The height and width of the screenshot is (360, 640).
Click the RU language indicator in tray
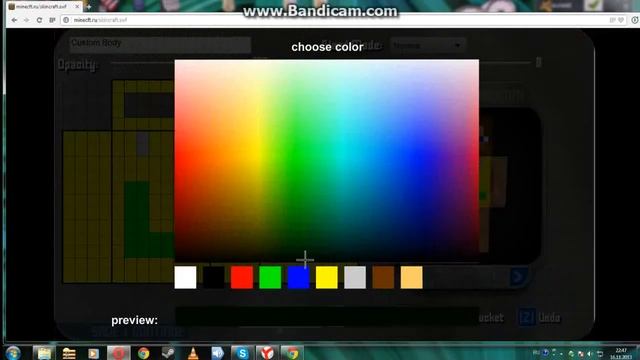click(536, 352)
